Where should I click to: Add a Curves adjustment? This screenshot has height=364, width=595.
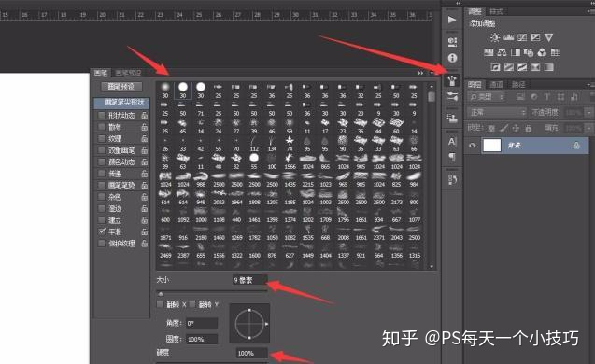pyautogui.click(x=522, y=37)
